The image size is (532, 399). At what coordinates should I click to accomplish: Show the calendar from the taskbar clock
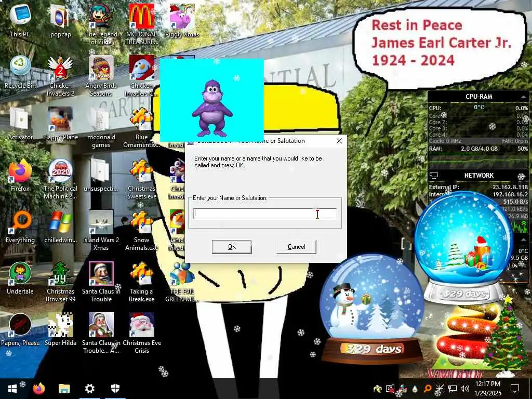click(487, 389)
